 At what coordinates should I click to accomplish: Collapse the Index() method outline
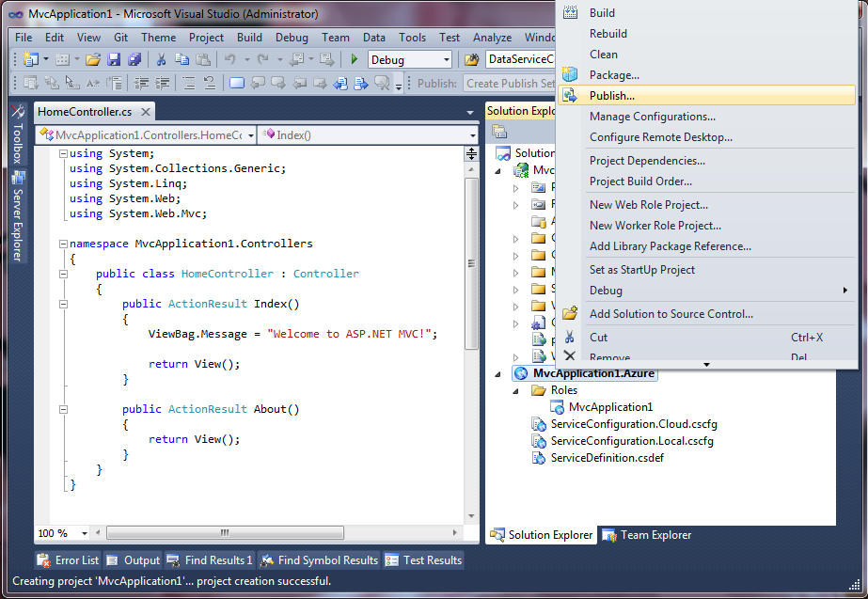point(63,304)
